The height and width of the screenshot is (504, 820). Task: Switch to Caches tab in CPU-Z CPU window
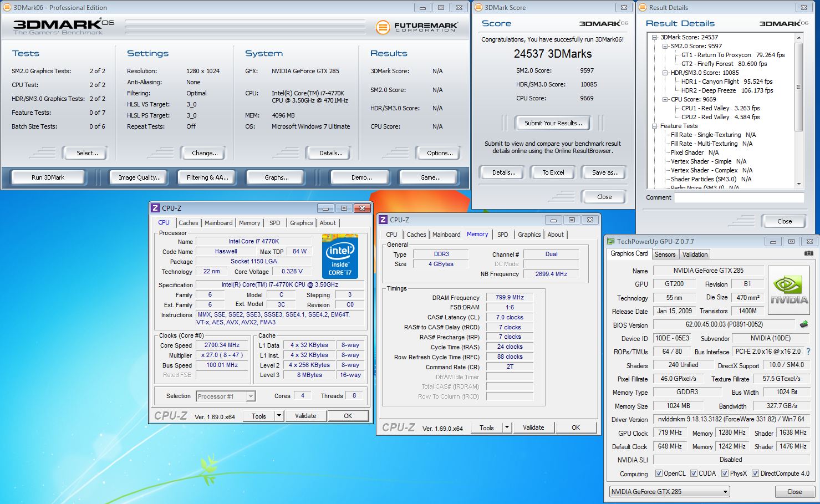coord(188,223)
